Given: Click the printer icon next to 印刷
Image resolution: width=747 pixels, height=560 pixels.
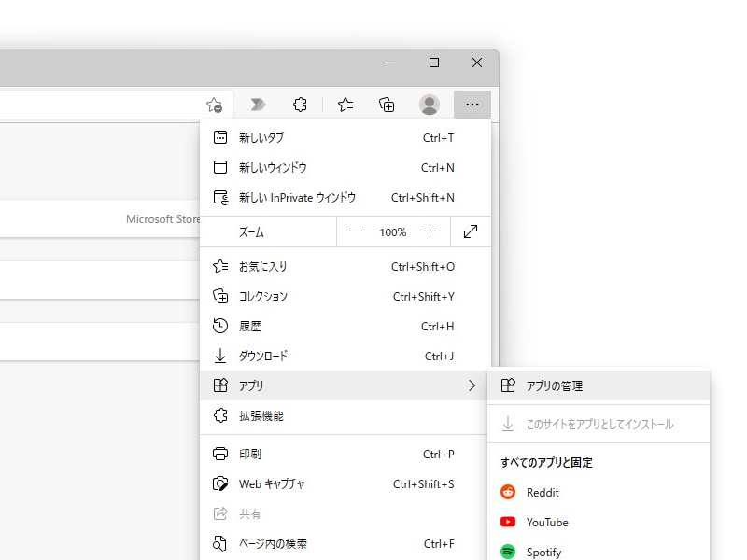Looking at the screenshot, I should pos(218,454).
